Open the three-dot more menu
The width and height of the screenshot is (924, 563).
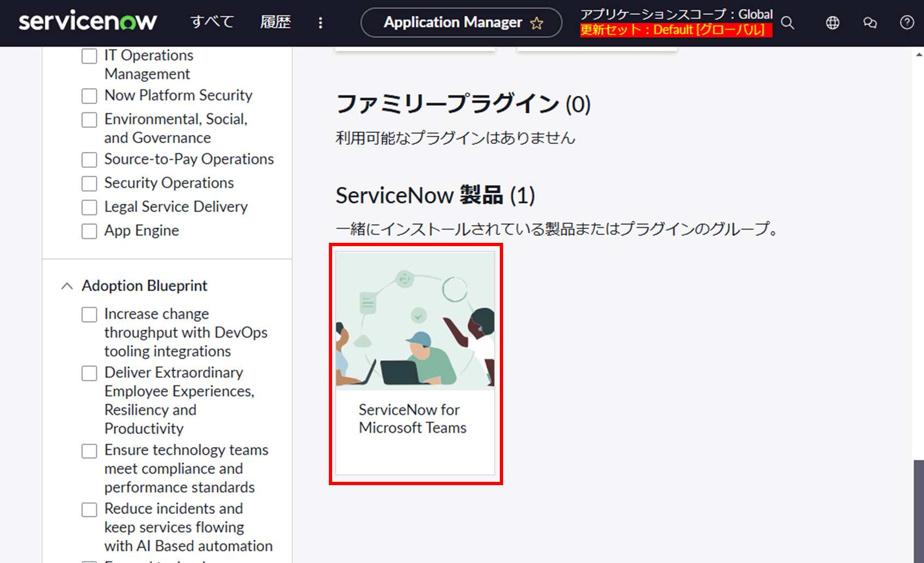coord(320,22)
